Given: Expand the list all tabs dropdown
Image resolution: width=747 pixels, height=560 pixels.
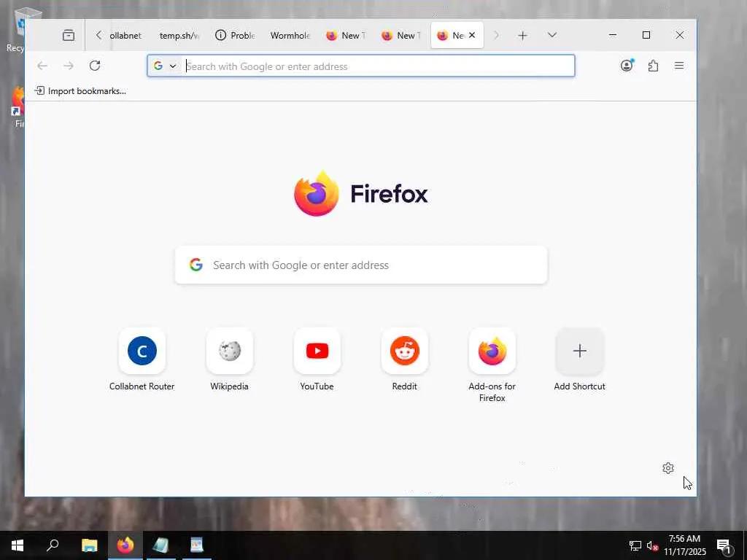Looking at the screenshot, I should click(552, 35).
